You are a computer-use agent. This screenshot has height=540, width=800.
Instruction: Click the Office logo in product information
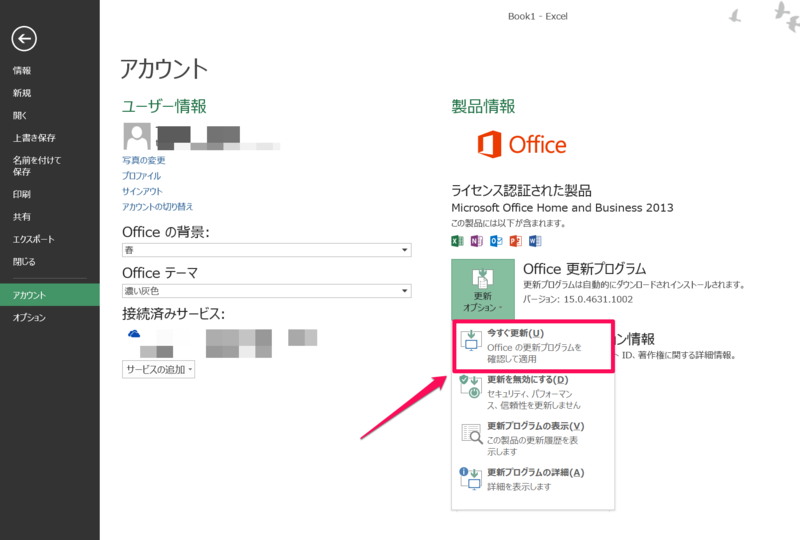(521, 144)
